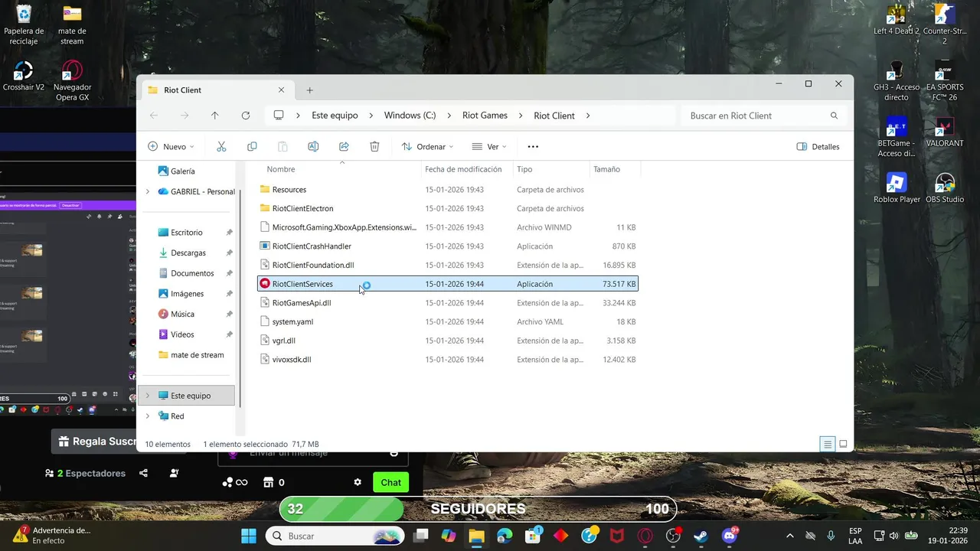Open VALORANT desktop shortcut
The width and height of the screenshot is (980, 551).
pyautogui.click(x=945, y=132)
